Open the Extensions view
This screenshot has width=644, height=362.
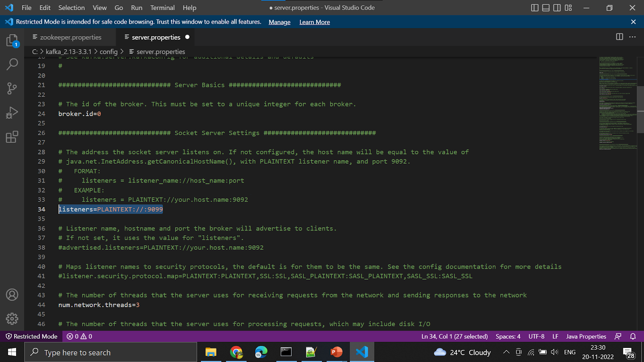[12, 137]
